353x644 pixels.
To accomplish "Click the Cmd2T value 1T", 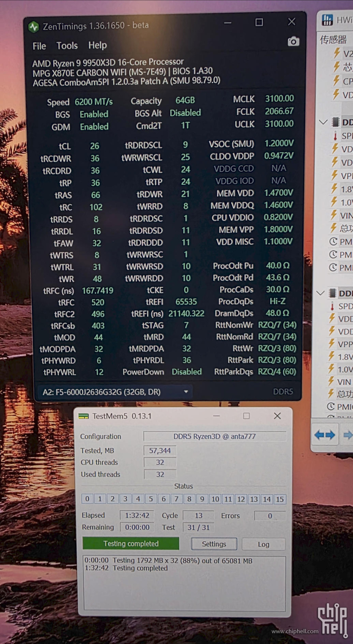I will [185, 125].
